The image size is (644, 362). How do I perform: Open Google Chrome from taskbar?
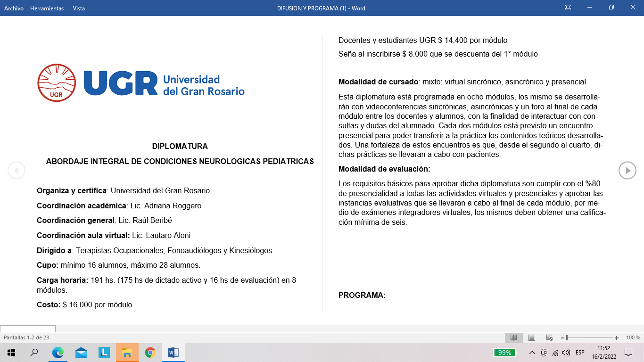[150, 353]
